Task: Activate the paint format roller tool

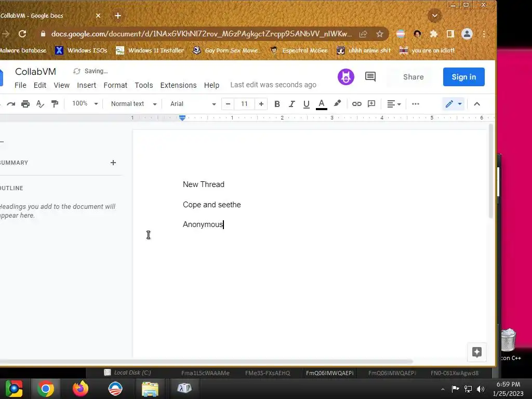Action: tap(55, 104)
